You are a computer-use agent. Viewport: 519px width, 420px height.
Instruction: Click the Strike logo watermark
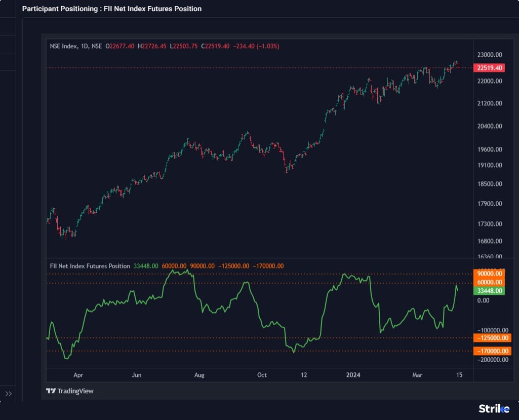tap(494, 408)
